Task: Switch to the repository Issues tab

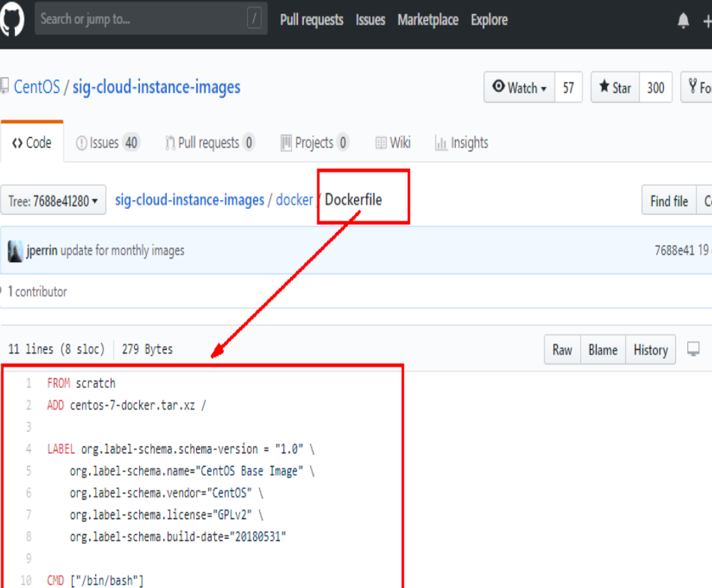Action: pyautogui.click(x=108, y=142)
